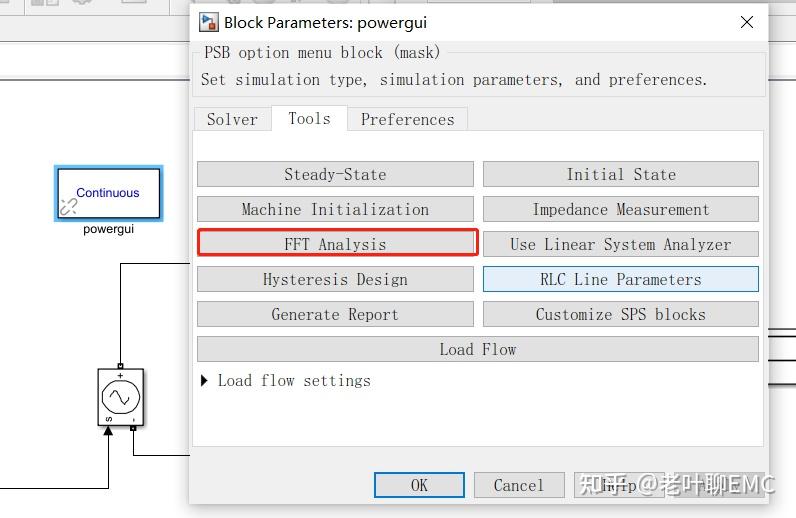Click Use Linear System Analyzer
The image size is (796, 518).
point(620,244)
